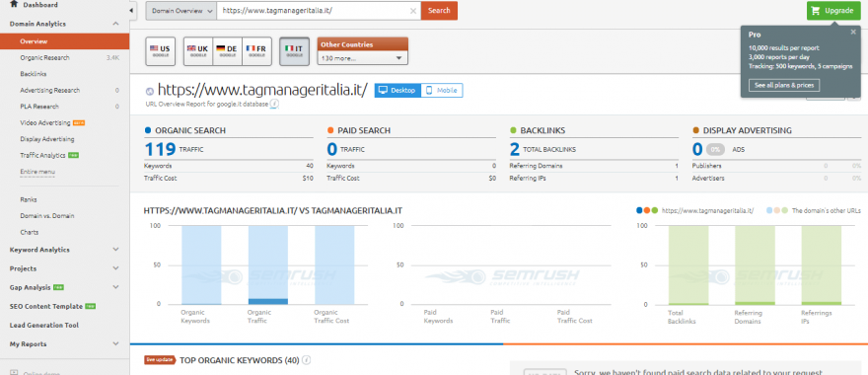Click info icon beside URL Overview Report

pos(274,104)
